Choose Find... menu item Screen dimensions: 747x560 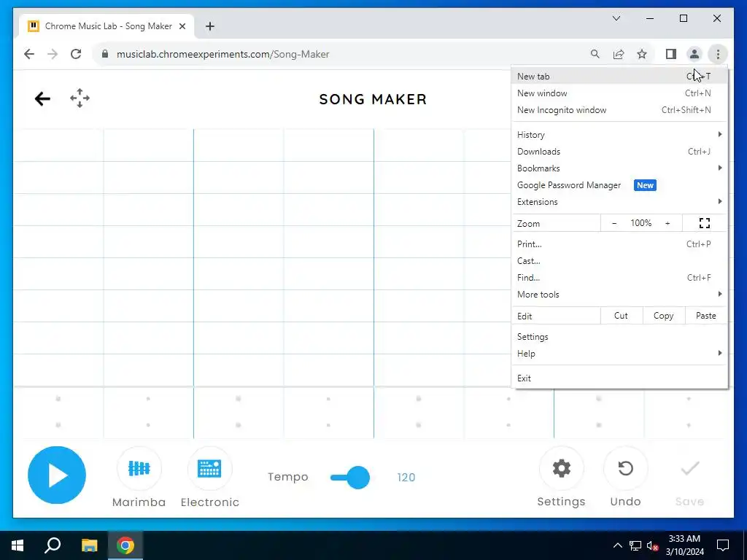(619, 277)
